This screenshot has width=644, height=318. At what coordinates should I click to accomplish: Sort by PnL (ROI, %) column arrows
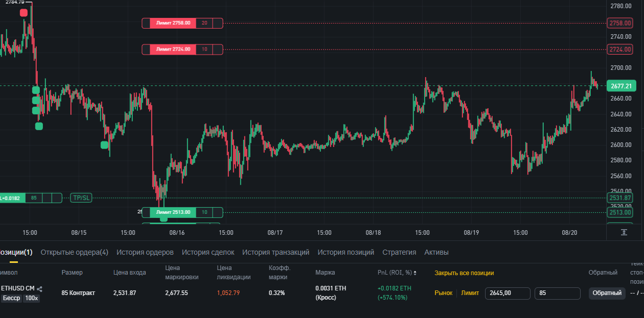tap(415, 273)
